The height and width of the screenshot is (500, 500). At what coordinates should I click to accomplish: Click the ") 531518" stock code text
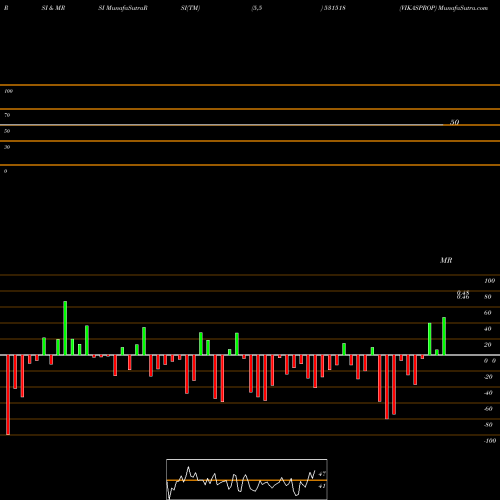pos(333,8)
